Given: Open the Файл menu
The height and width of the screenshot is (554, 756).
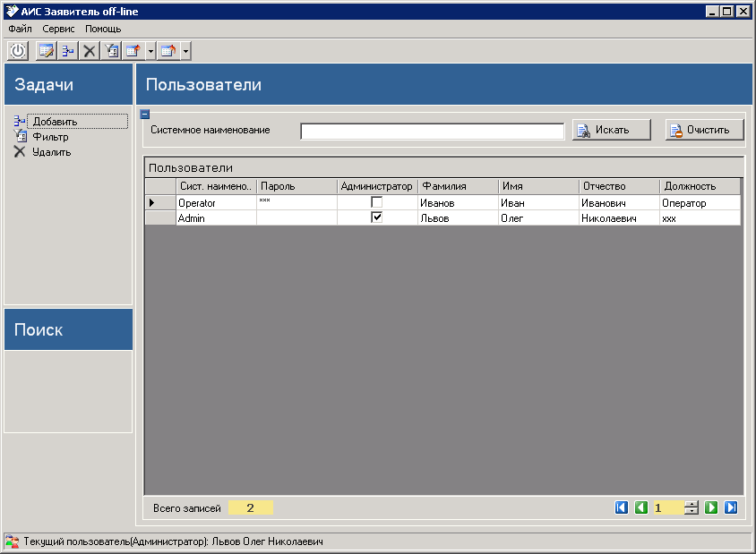Looking at the screenshot, I should click(20, 29).
